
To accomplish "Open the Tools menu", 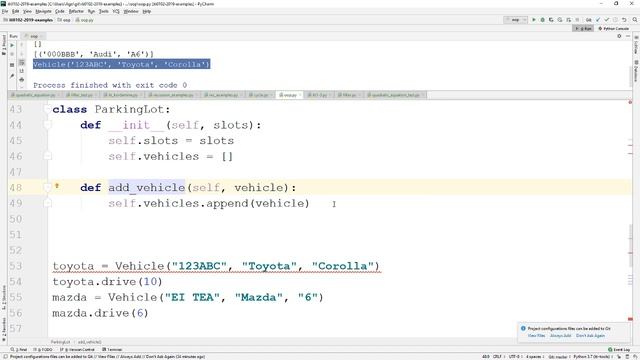I will pyautogui.click(x=104, y=11).
